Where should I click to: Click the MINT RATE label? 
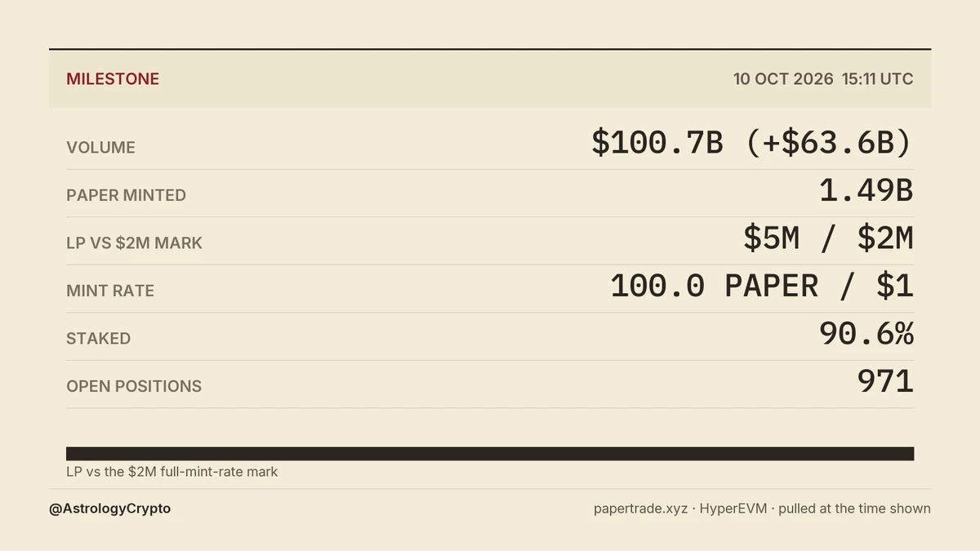click(110, 291)
